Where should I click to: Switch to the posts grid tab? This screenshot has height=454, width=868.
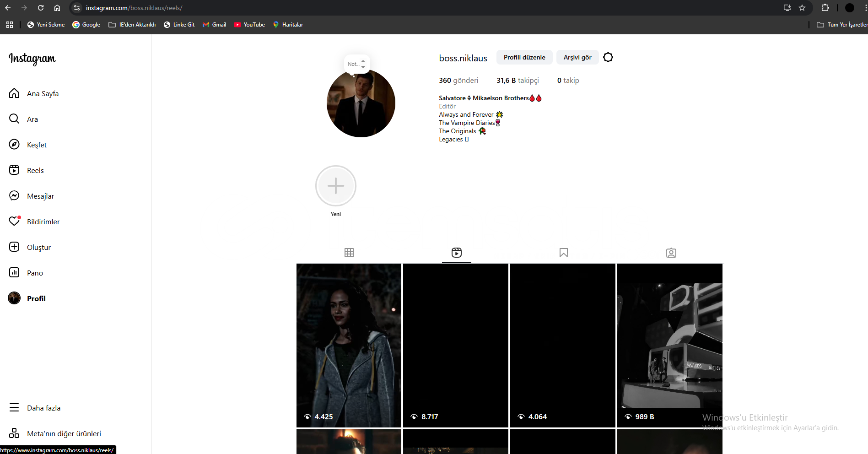tap(349, 253)
